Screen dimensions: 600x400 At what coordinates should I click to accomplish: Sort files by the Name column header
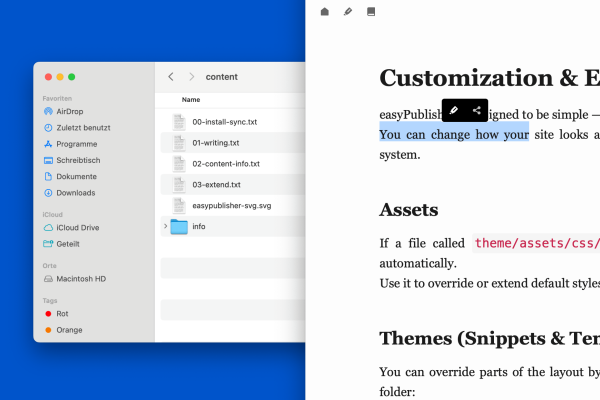click(x=191, y=100)
